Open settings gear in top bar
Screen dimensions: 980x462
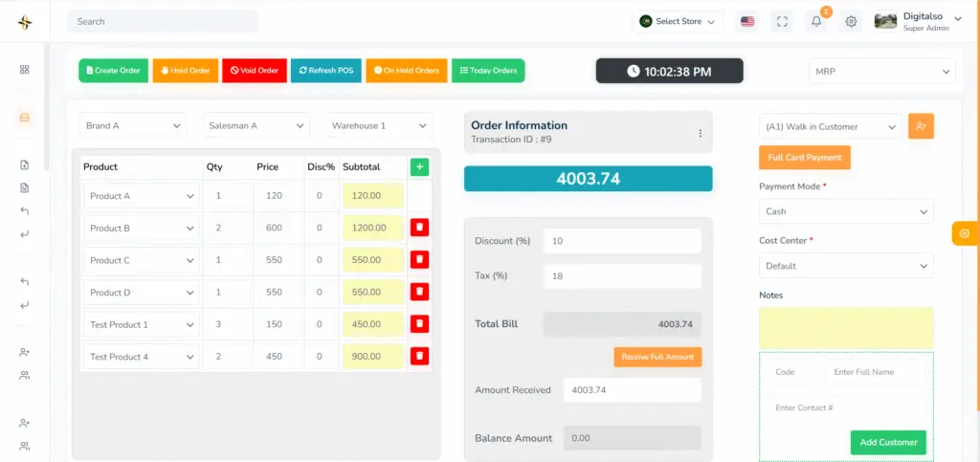click(x=851, y=21)
